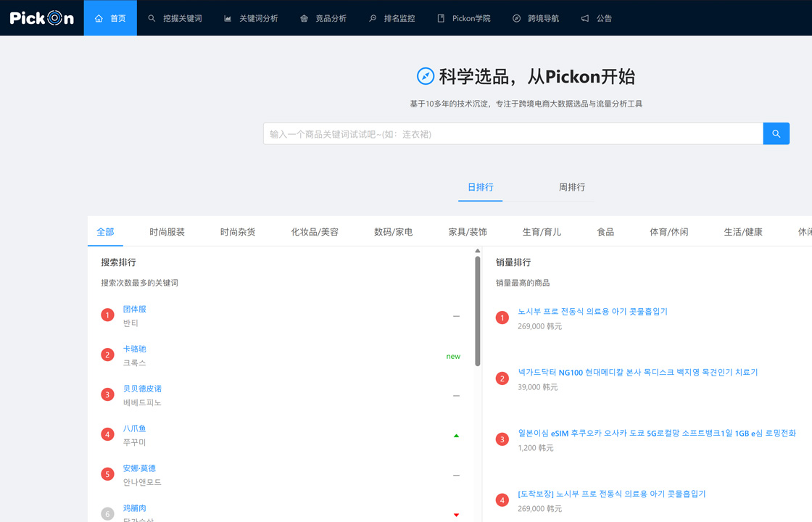Open keyword link 卡骆驰
The width and height of the screenshot is (812, 522).
[135, 349]
